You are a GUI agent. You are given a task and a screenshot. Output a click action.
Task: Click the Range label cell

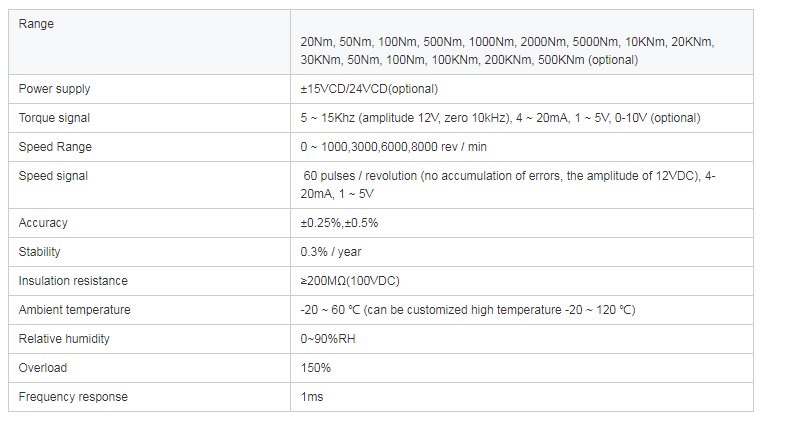(x=37, y=24)
